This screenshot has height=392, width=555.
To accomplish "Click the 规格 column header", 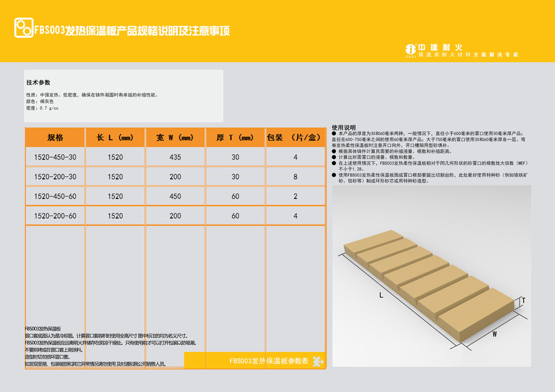I will 55,138.
